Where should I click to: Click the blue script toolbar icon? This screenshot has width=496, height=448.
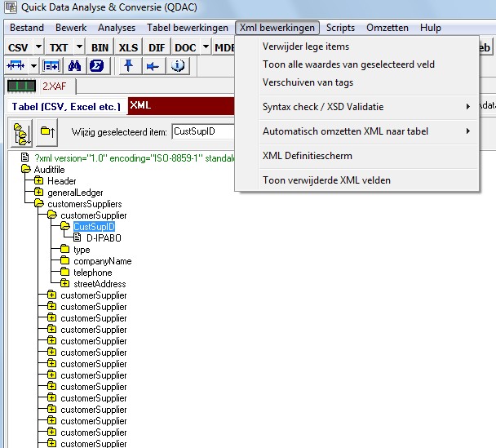[x=95, y=65]
